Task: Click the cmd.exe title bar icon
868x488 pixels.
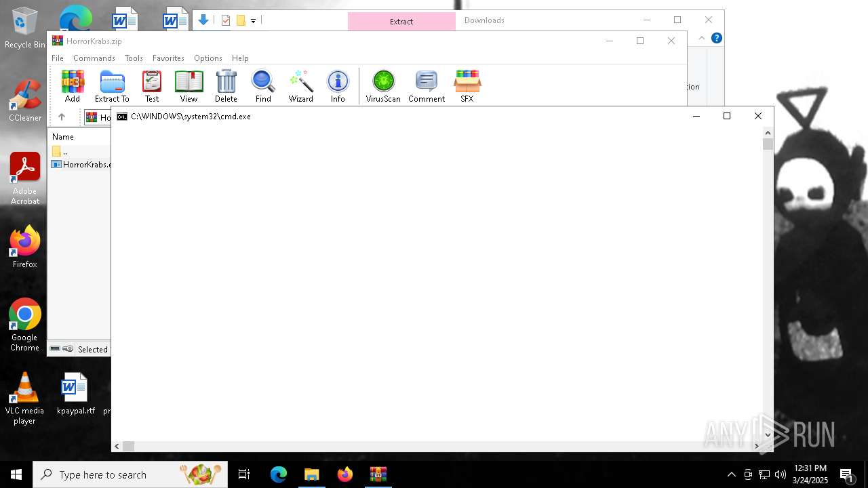Action: [x=122, y=117]
